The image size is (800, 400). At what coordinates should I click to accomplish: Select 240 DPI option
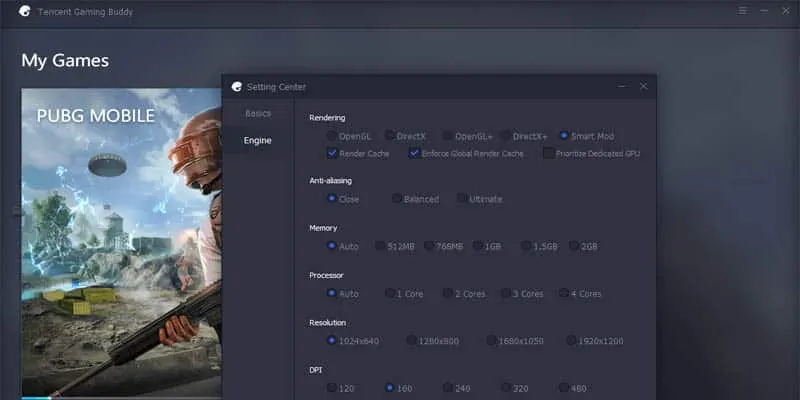[447, 388]
